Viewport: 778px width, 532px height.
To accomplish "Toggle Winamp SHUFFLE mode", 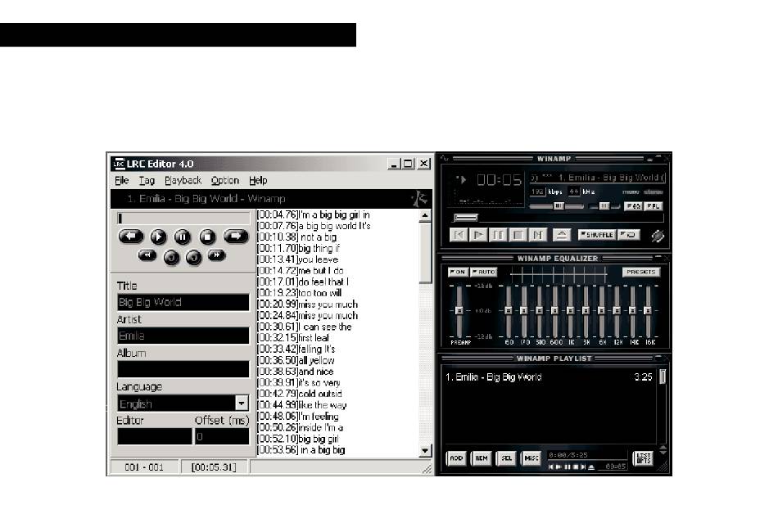I will pyautogui.click(x=597, y=235).
